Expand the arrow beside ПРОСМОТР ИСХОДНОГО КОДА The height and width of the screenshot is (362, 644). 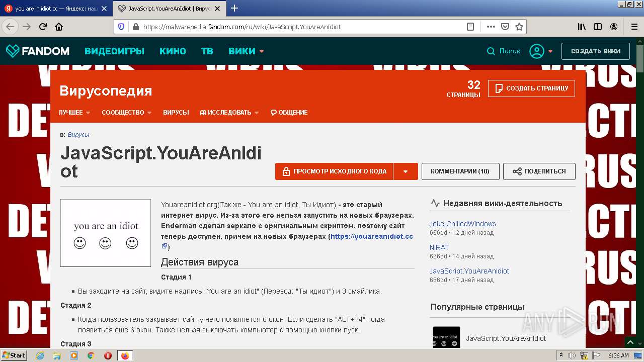[406, 171]
